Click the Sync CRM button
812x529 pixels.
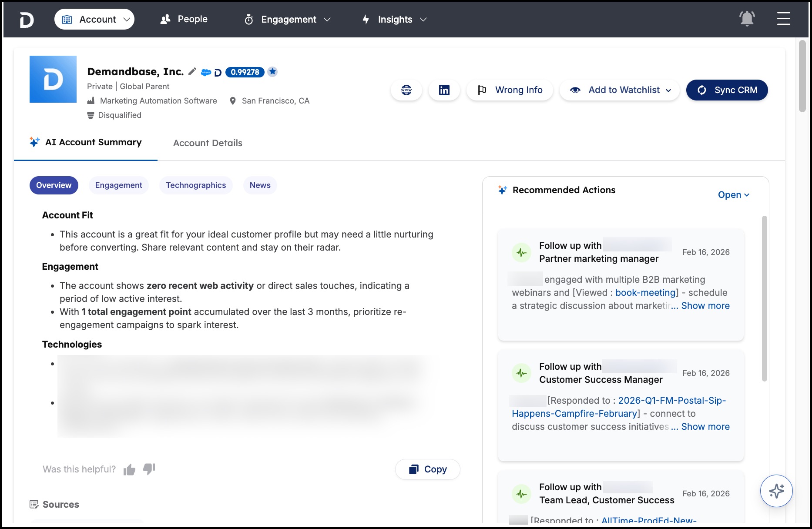727,90
